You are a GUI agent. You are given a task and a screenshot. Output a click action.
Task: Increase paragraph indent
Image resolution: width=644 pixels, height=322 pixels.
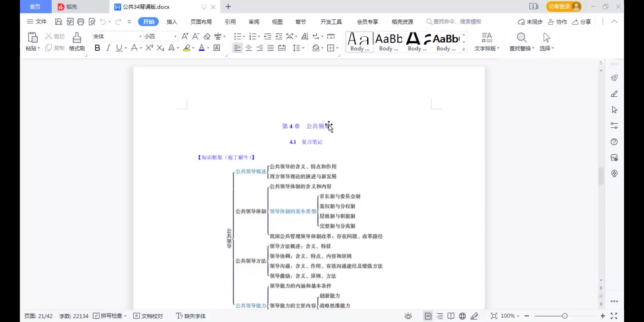coord(279,36)
